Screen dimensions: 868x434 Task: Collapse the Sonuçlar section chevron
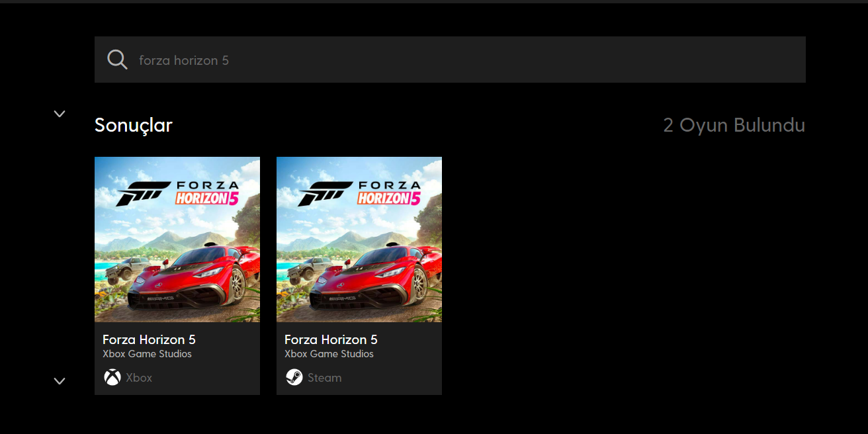[60, 114]
